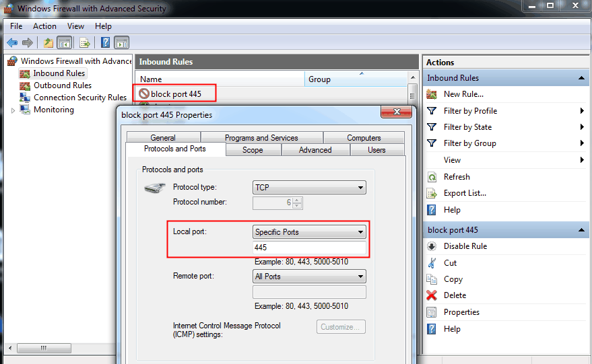Switch to the Advanced tab

(315, 150)
